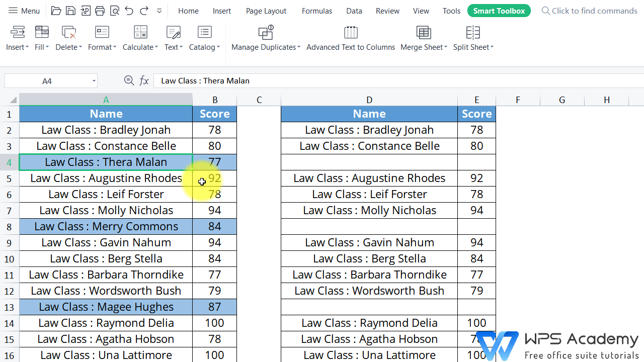Viewport: 644px width, 362px height.
Task: Open the insert function fx button
Action: [144, 80]
